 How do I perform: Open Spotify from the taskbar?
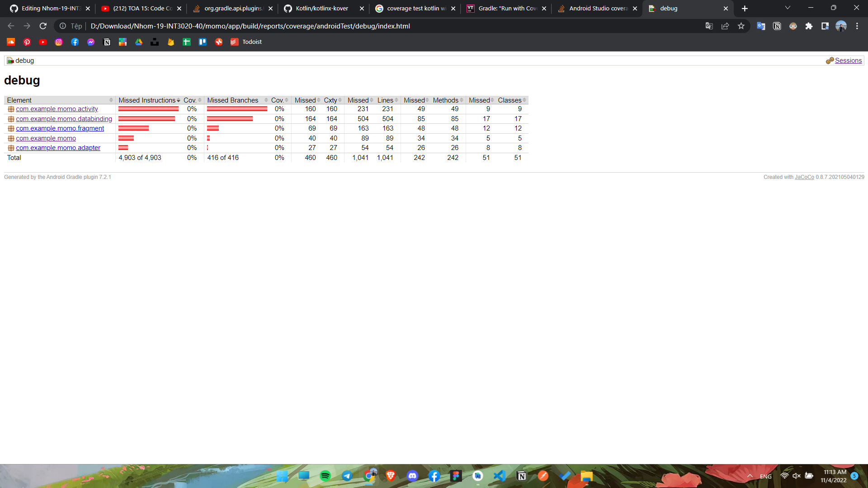pos(325,476)
